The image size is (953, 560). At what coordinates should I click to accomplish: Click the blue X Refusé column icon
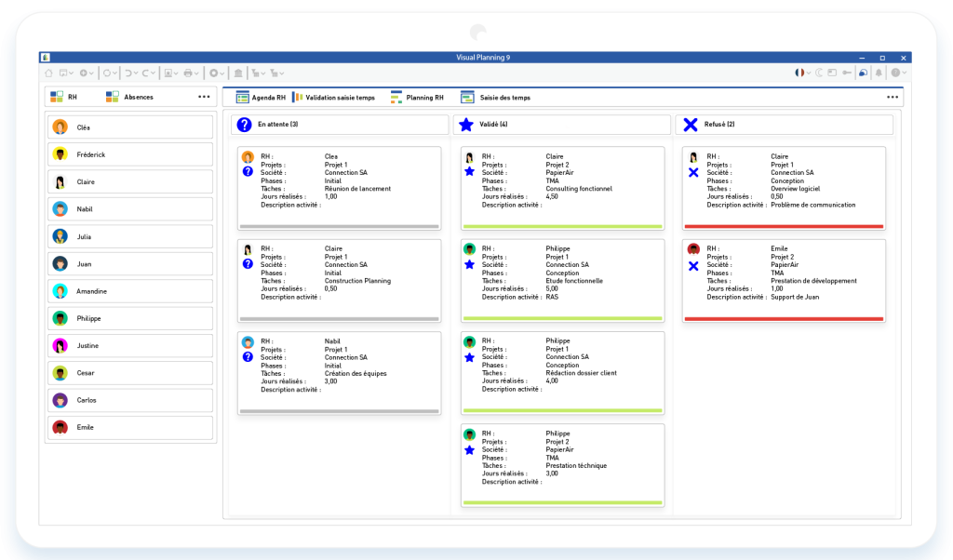tap(690, 125)
